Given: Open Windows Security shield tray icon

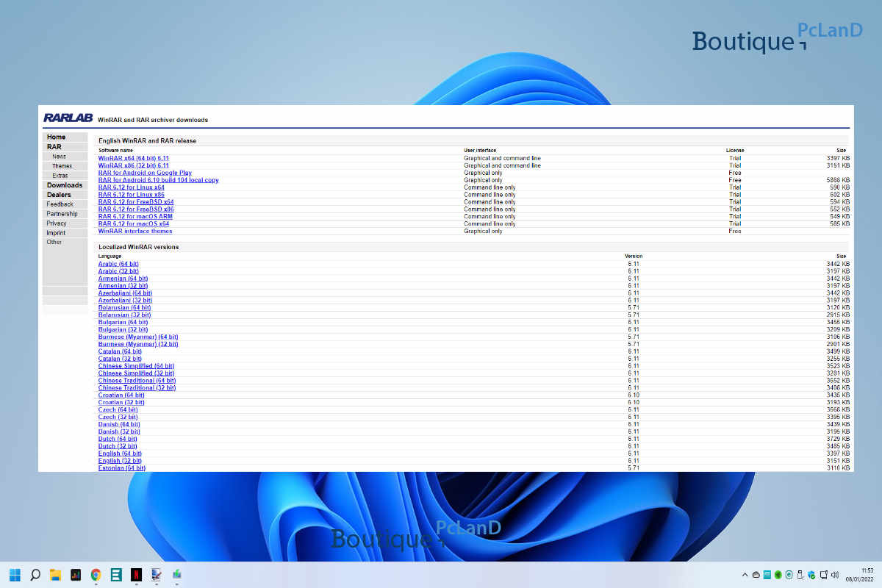Looking at the screenshot, I should tap(811, 574).
